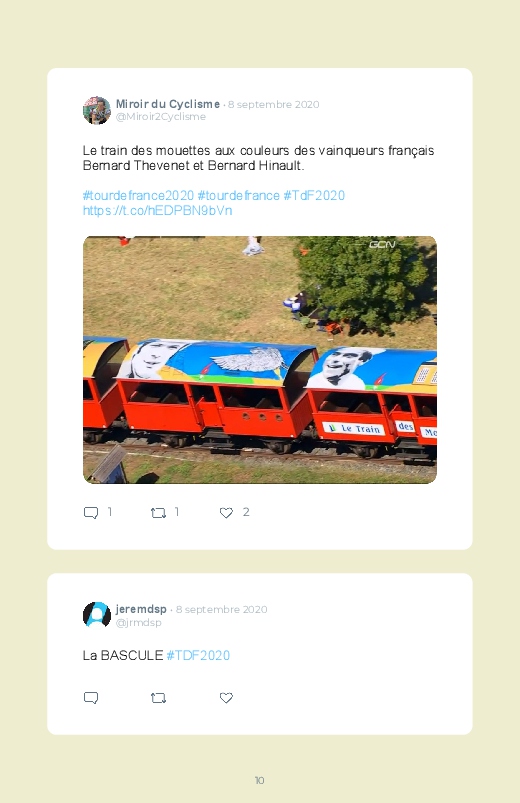
Task: Like the jeremdsp La BASCULE tweet
Action: pos(226,698)
